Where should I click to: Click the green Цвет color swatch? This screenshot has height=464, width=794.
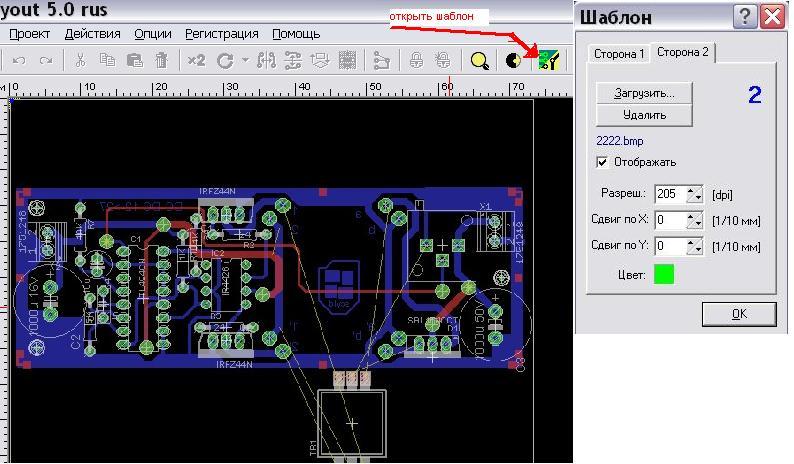click(664, 273)
